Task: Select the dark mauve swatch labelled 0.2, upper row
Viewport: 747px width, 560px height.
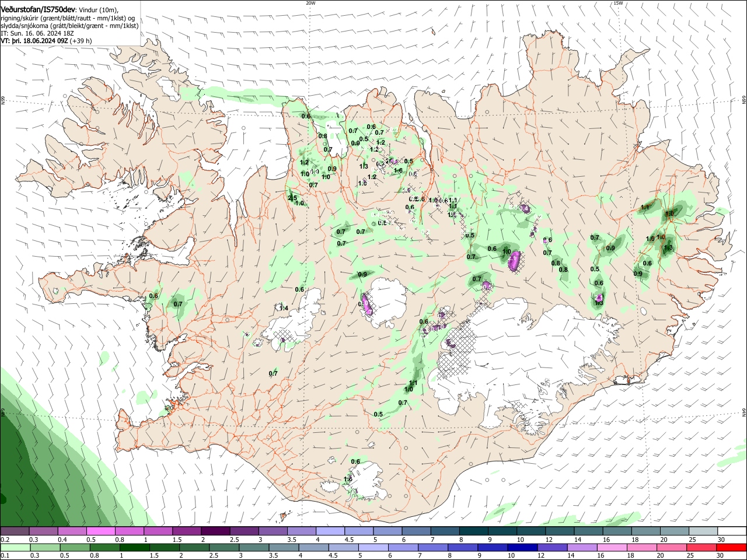Action: coord(14,531)
